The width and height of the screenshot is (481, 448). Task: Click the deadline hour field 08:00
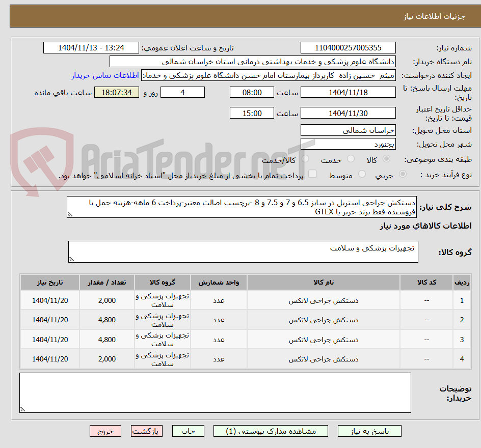[x=252, y=92]
